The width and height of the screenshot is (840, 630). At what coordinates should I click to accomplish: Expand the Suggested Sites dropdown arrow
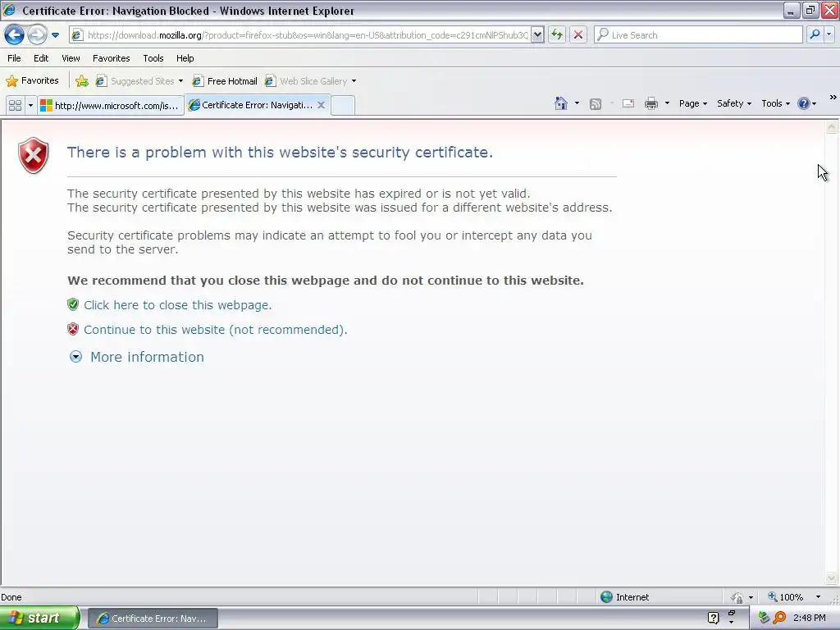[x=181, y=81]
